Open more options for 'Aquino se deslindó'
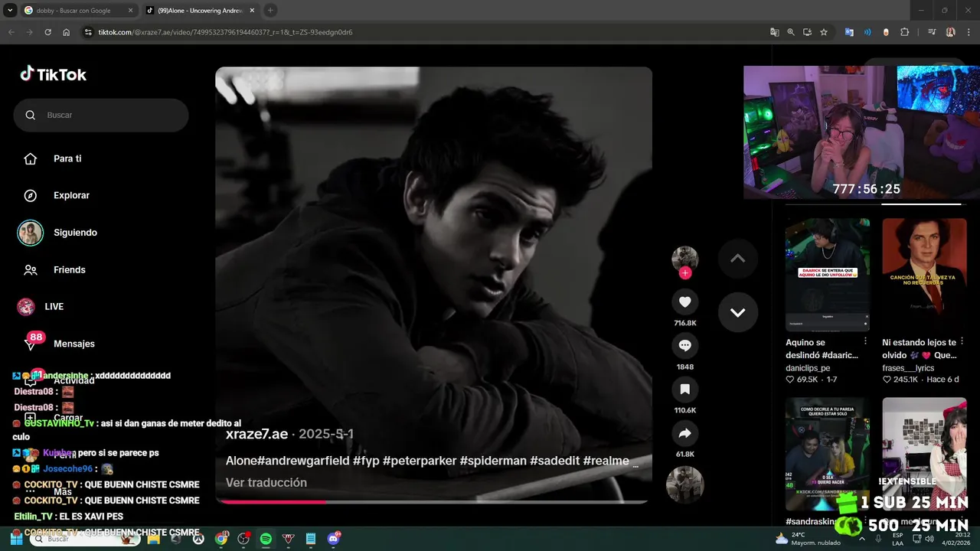Image resolution: width=980 pixels, height=551 pixels. 866,341
